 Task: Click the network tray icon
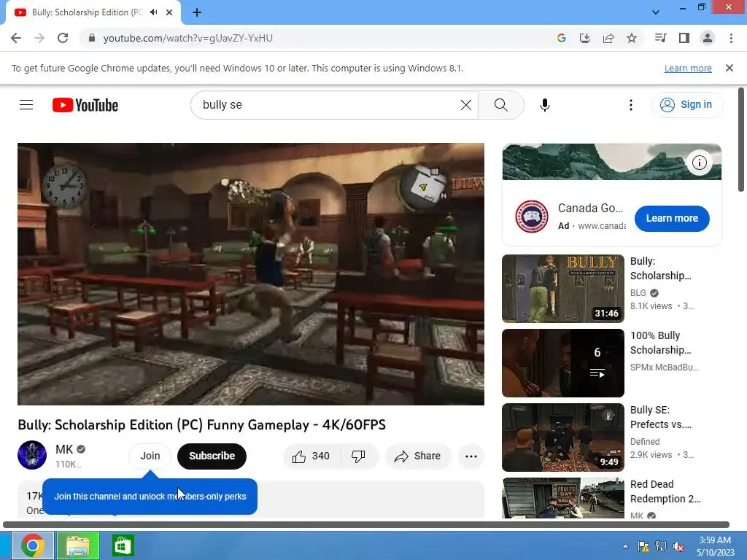pyautogui.click(x=661, y=546)
